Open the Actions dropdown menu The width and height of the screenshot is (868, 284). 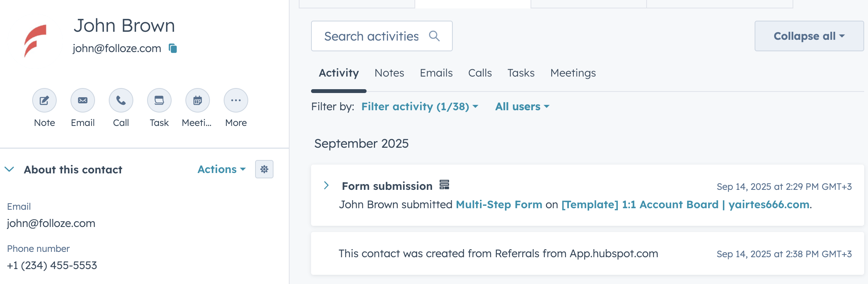click(x=221, y=169)
